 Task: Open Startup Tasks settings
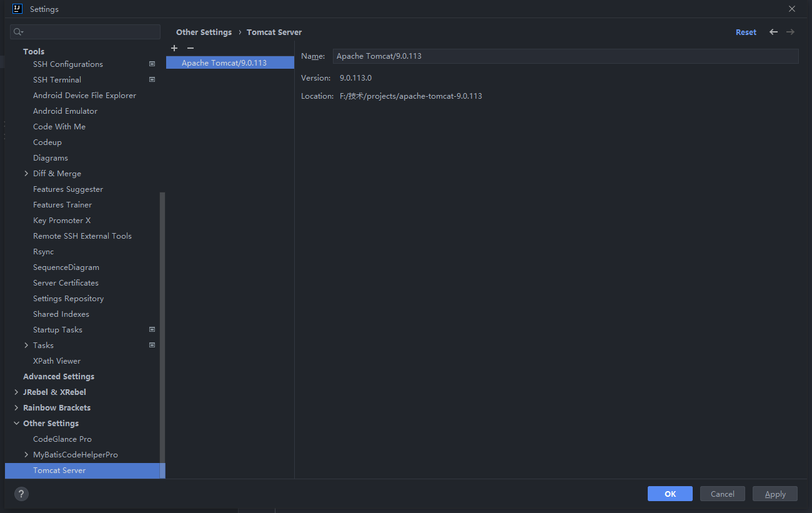(57, 329)
